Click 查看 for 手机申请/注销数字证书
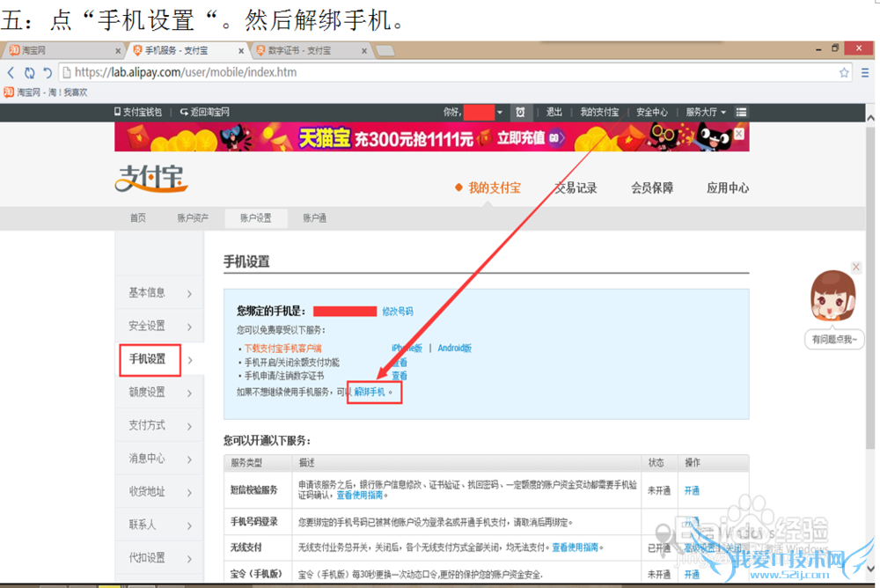Image resolution: width=880 pixels, height=588 pixels. point(399,376)
